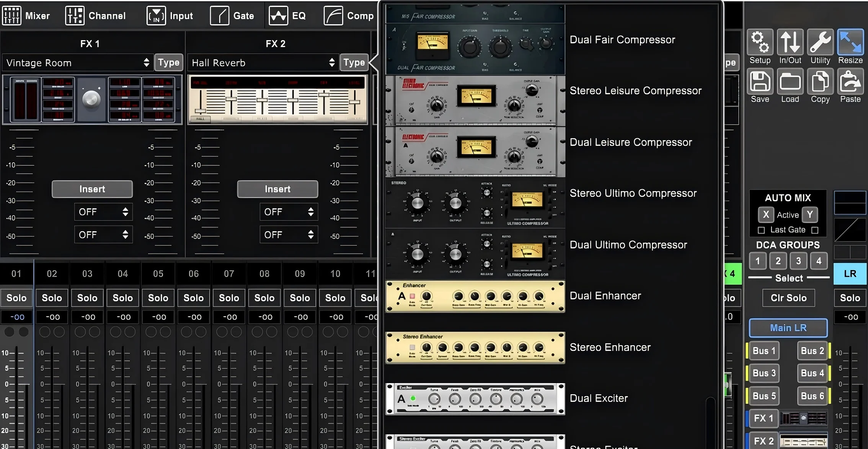
Task: Click the Save floppy disk icon
Action: coord(760,82)
